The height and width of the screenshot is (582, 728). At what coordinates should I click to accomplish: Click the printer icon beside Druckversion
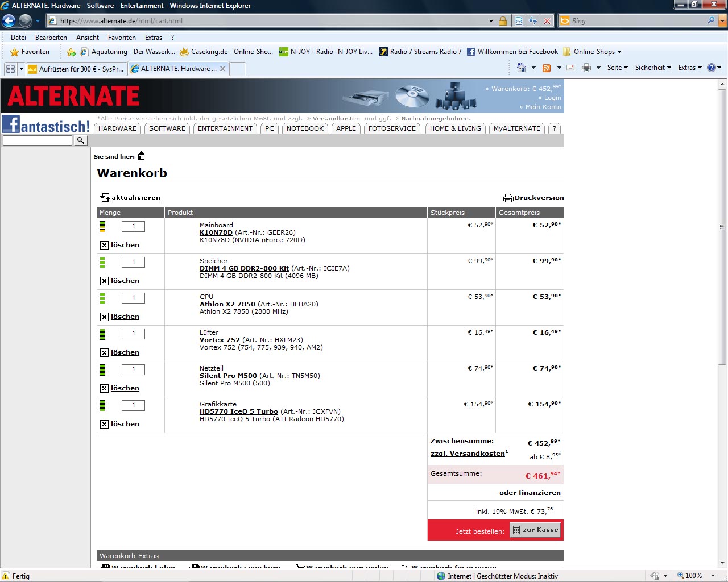508,198
